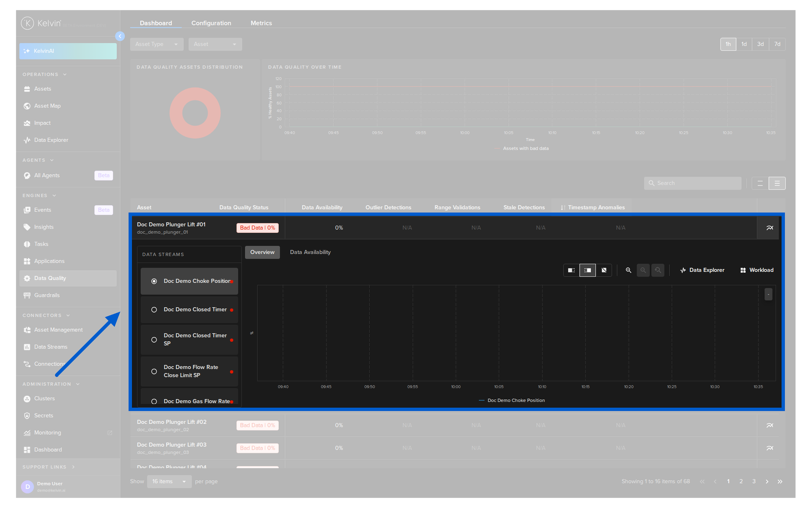This screenshot has width=812, height=508.
Task: Open Asset Map page
Action: (68, 106)
